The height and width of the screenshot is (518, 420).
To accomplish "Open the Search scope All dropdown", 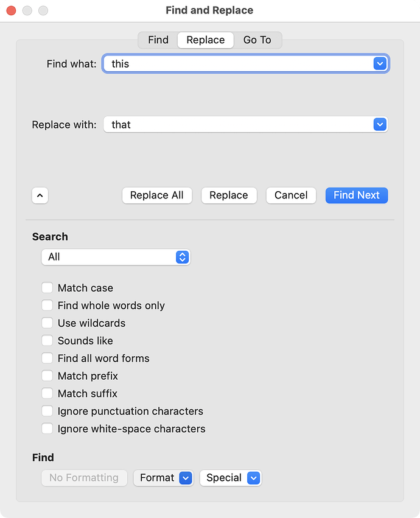I will click(x=116, y=257).
